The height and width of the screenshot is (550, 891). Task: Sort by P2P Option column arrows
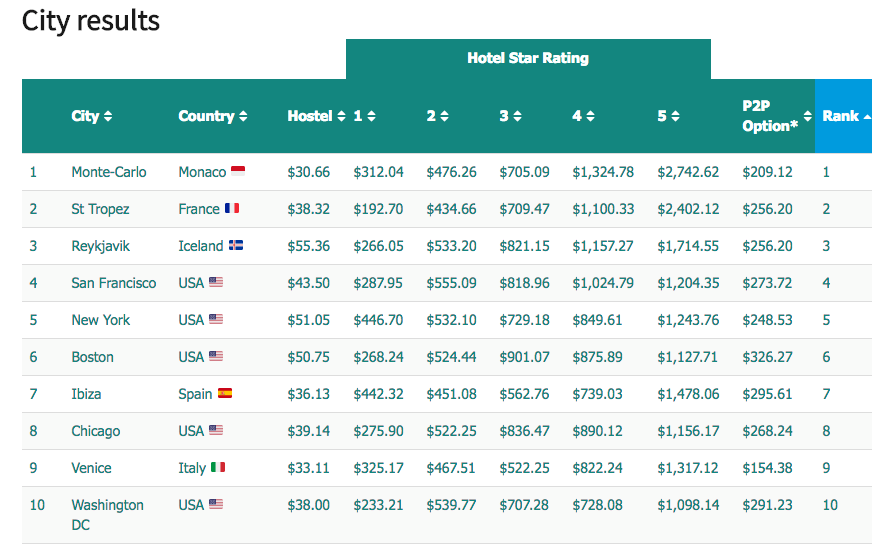click(807, 116)
